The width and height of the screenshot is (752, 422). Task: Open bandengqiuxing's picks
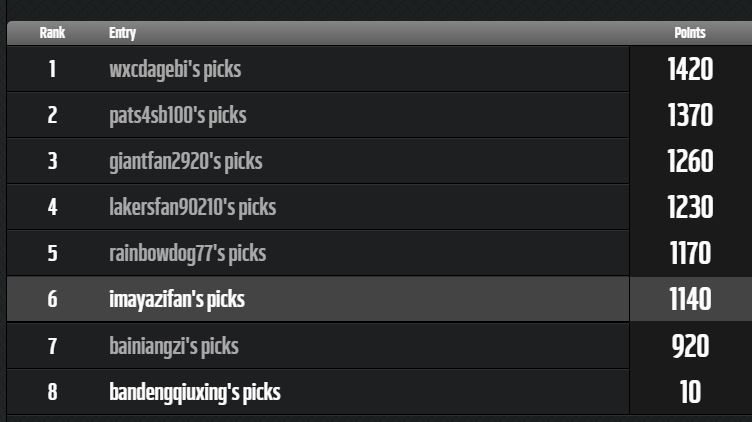click(x=194, y=392)
